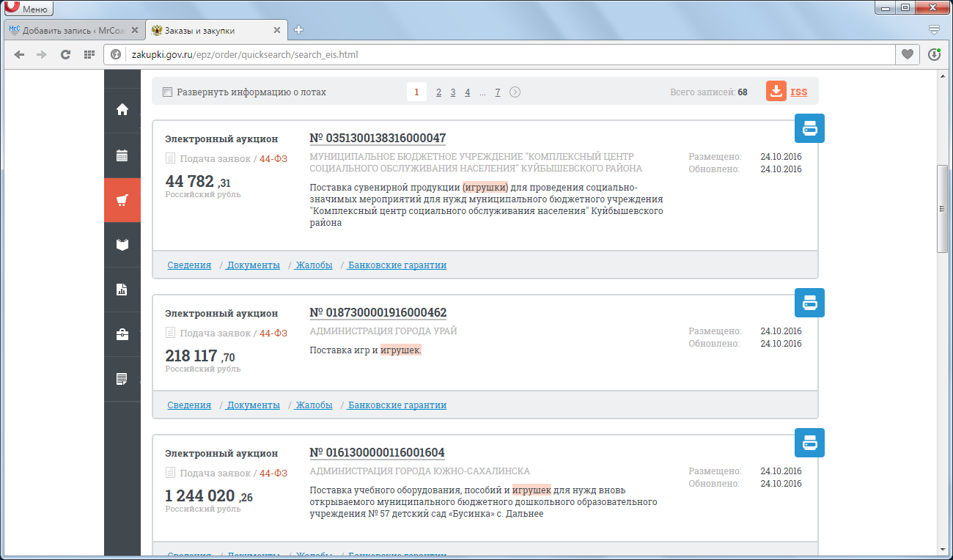This screenshot has width=953, height=560.
Task: Click the vertical page scrollbar thumb
Action: [x=943, y=209]
